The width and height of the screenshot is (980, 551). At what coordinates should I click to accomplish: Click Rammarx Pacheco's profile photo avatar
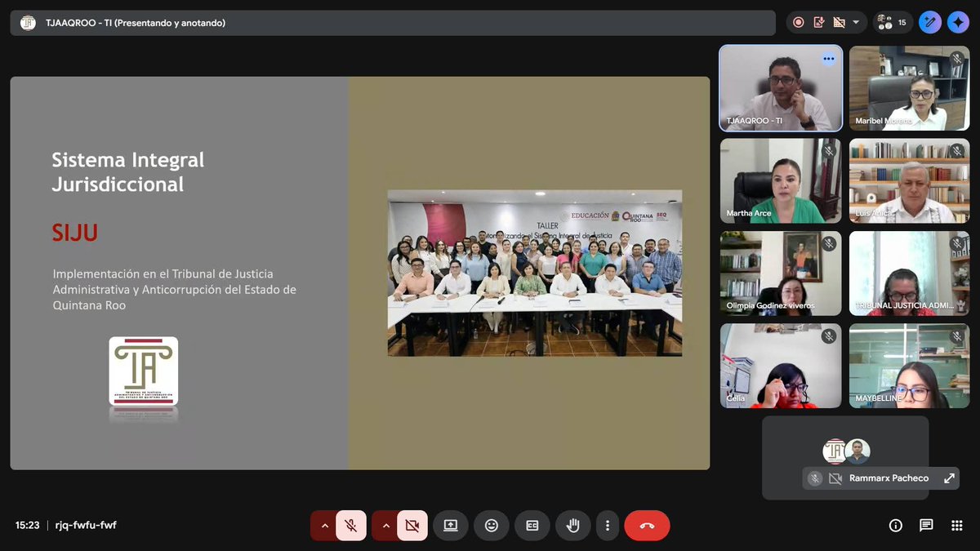point(857,451)
